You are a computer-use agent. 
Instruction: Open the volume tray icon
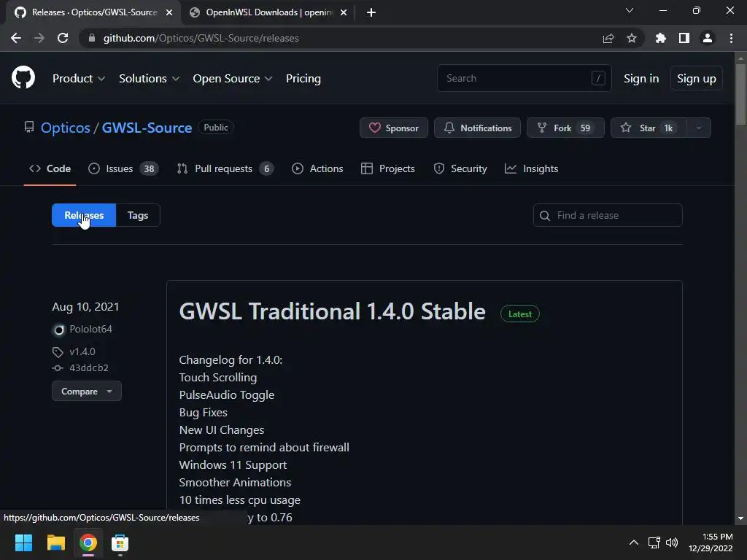click(672, 542)
